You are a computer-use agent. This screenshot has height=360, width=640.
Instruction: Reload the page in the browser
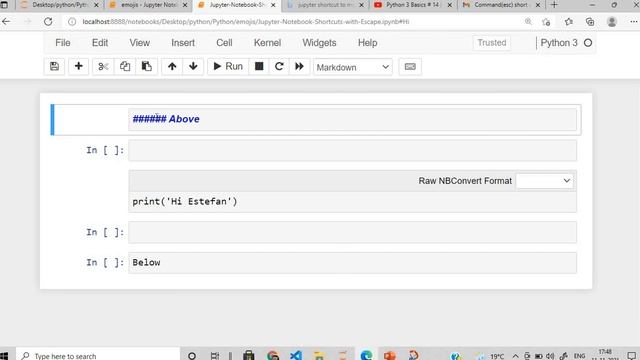click(x=48, y=22)
